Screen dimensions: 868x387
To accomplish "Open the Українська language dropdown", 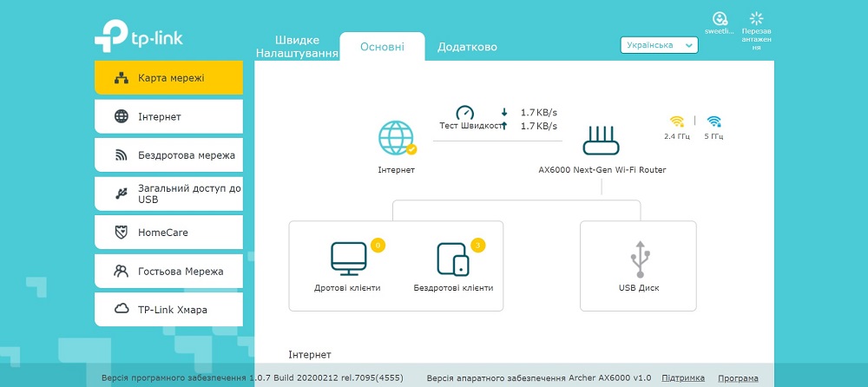I will [x=660, y=45].
